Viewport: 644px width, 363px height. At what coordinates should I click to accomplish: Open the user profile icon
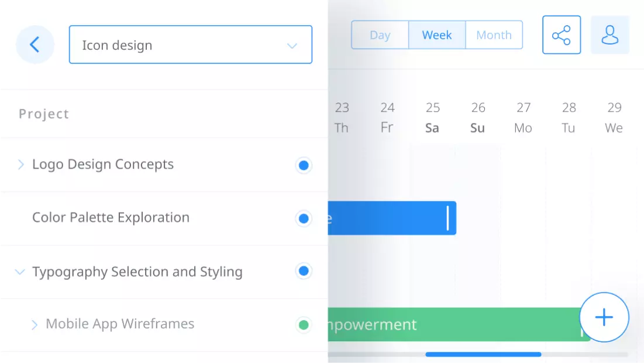tap(610, 35)
